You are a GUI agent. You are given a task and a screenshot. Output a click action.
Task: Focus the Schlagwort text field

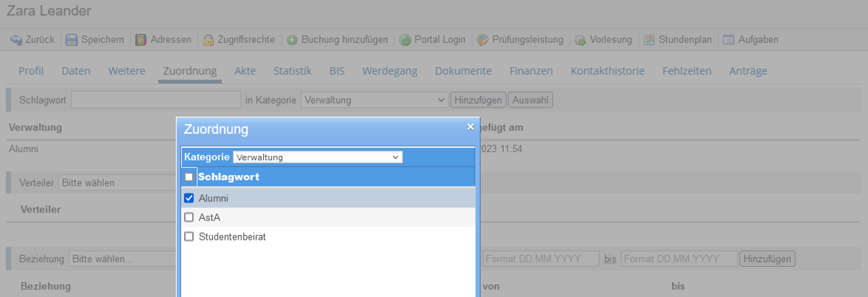[x=155, y=100]
